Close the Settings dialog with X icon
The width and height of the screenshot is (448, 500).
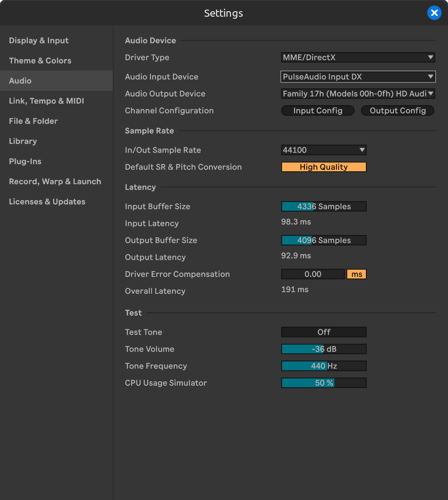pyautogui.click(x=434, y=13)
